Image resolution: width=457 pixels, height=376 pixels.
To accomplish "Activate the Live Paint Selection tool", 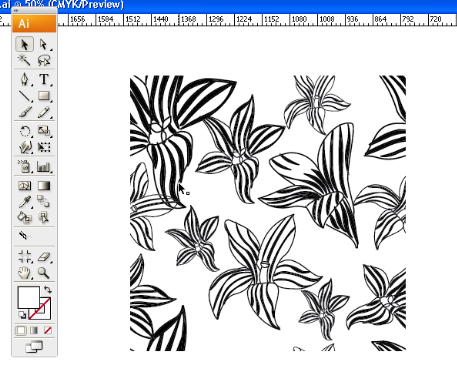I will click(44, 217).
